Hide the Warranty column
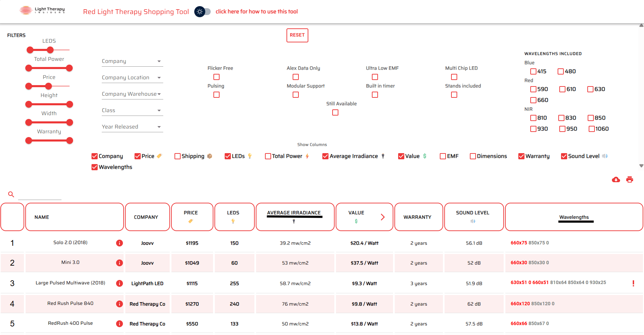Screen dimensions: 644x335 point(521,156)
